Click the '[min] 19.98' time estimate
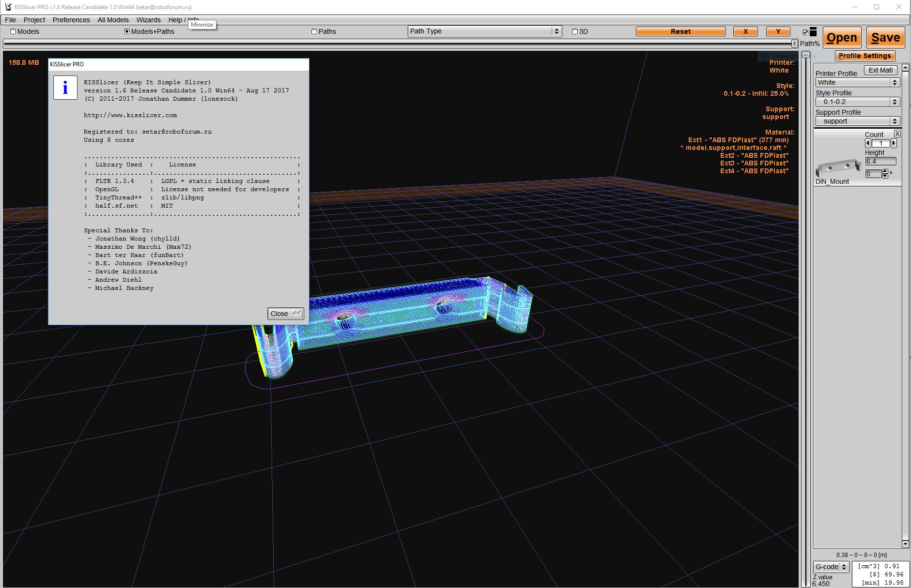The height and width of the screenshot is (588, 911). click(882, 583)
